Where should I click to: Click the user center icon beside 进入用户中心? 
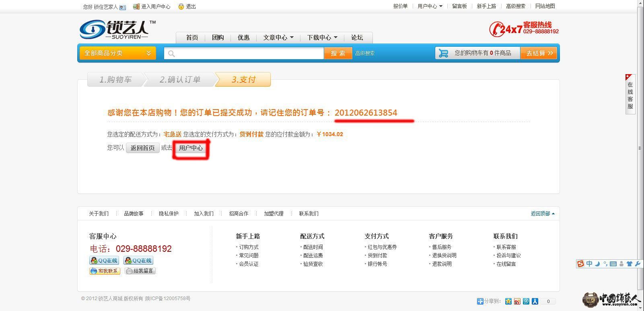[x=136, y=6]
